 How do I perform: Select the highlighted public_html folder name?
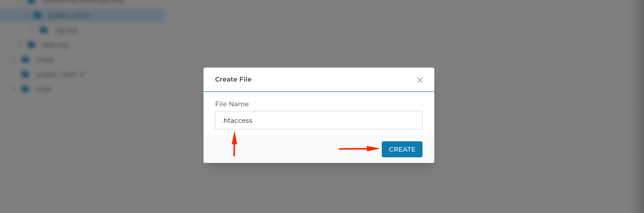coord(69,15)
